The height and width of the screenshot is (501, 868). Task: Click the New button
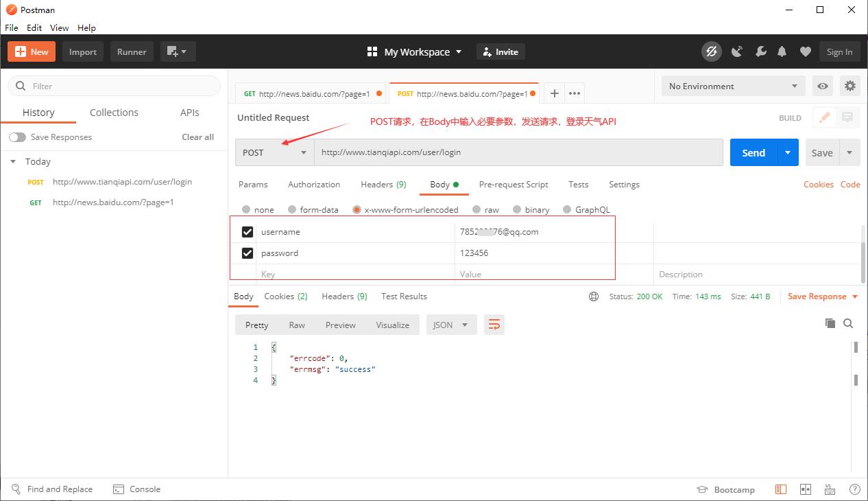pyautogui.click(x=32, y=51)
